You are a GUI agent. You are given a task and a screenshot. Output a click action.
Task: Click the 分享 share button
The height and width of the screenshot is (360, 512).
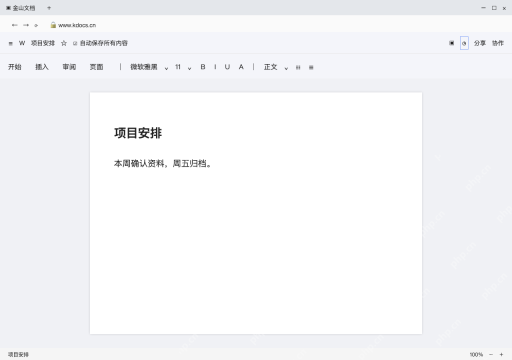click(480, 43)
